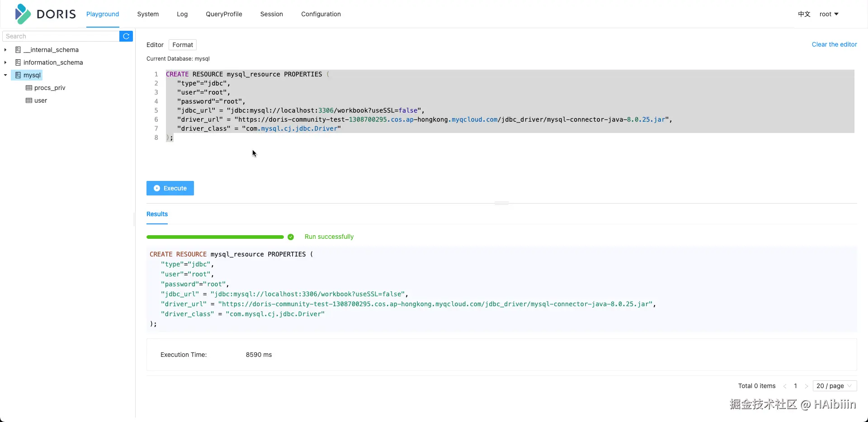Click the Doris logo icon
Viewport: 868px width, 422px height.
click(x=23, y=14)
